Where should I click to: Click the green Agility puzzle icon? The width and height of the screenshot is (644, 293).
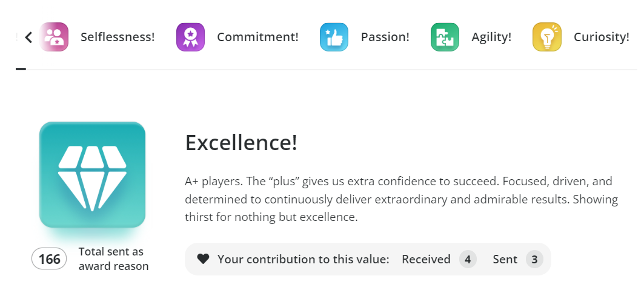click(x=445, y=37)
